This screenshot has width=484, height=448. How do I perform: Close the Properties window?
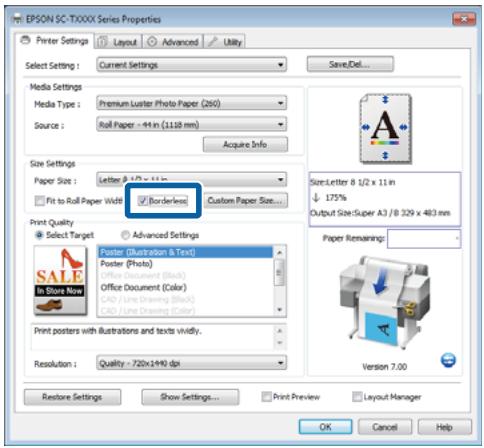(464, 19)
